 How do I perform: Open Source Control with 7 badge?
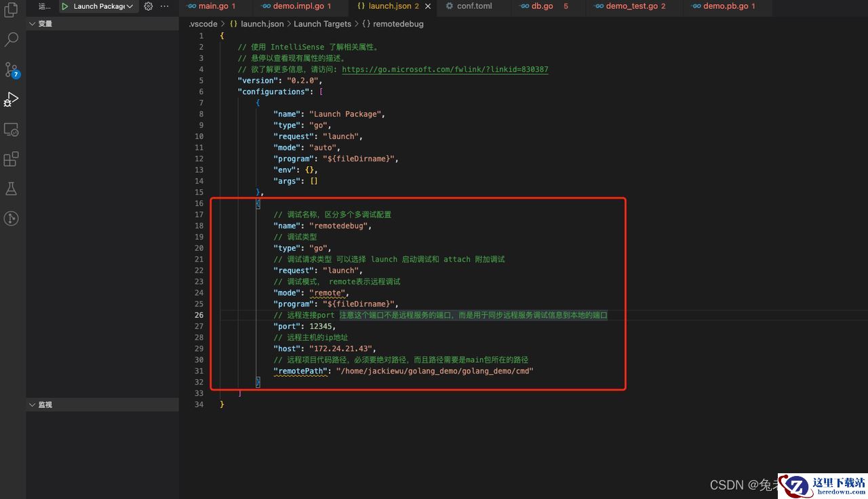[12, 69]
